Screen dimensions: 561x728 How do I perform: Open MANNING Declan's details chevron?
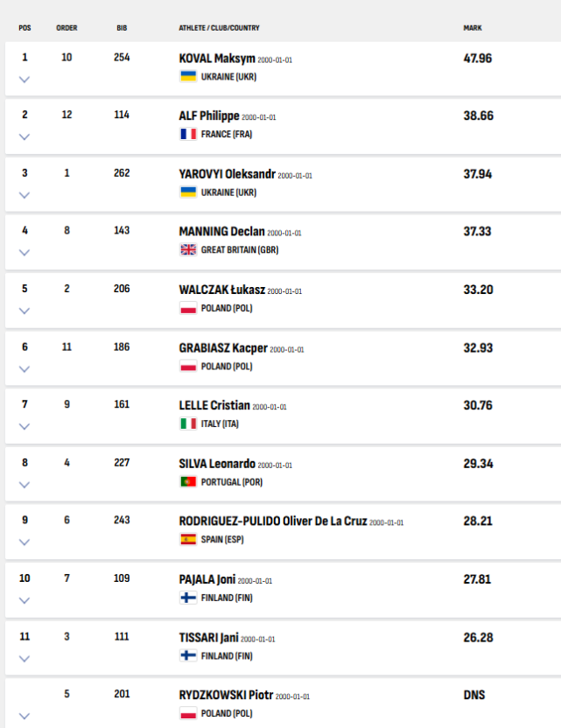[x=25, y=253]
